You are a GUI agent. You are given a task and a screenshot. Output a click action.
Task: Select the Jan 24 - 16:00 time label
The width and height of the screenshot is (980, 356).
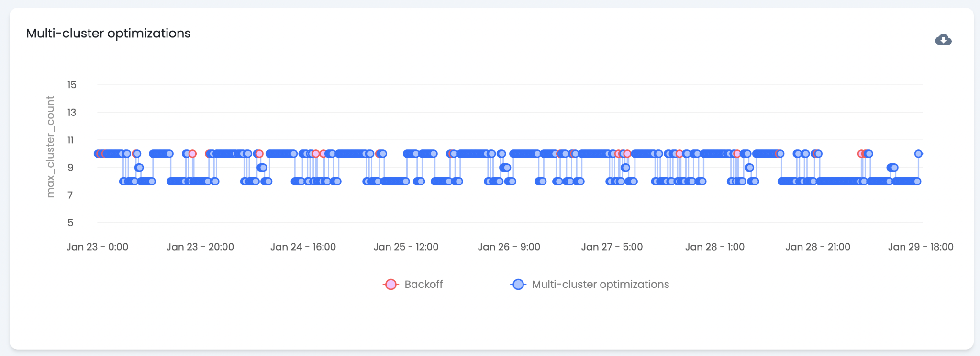[x=303, y=247]
